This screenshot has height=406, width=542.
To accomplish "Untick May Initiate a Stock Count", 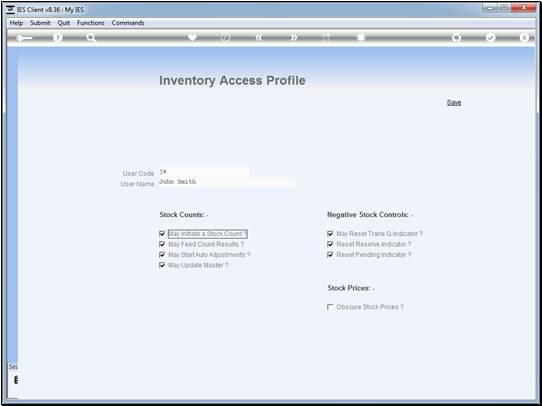I will (162, 234).
